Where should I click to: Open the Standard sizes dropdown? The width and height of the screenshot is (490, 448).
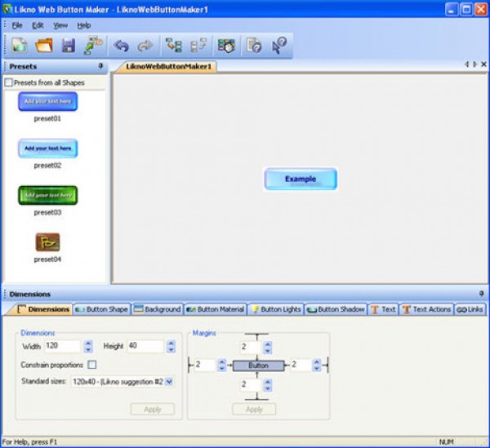169,381
